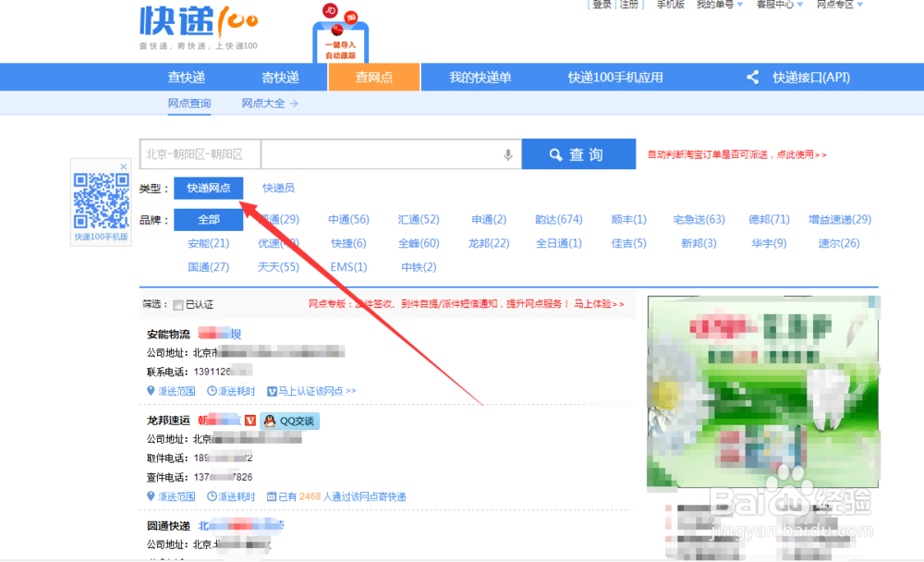Open the 安能物流 listing title
Screen dimensions: 924x562
coord(168,335)
